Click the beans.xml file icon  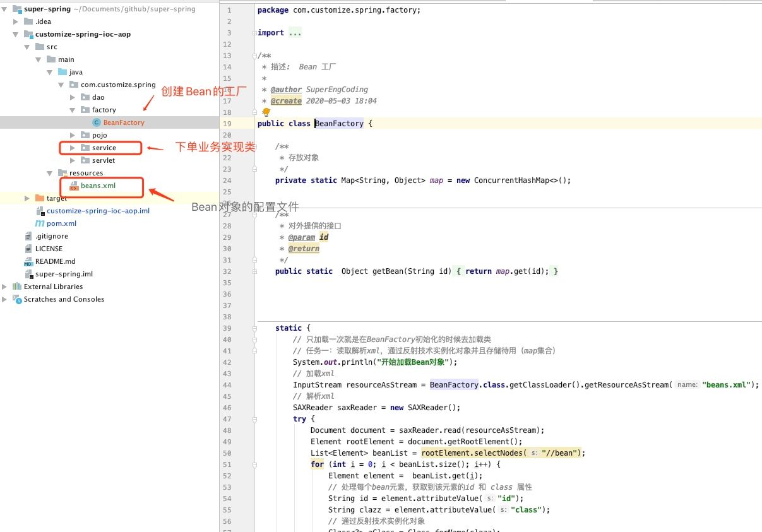[x=74, y=186]
